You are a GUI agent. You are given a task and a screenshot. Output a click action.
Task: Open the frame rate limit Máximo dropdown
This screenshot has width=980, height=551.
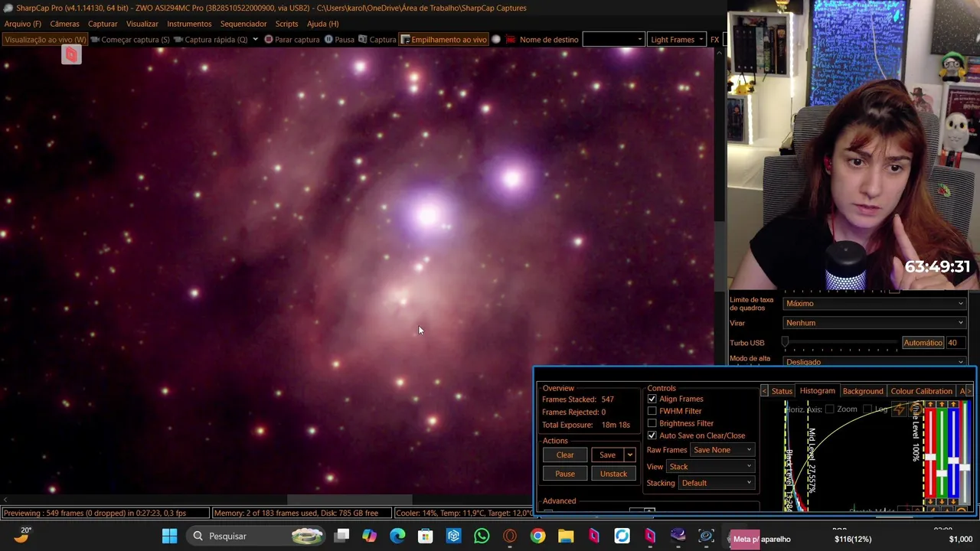tap(874, 304)
